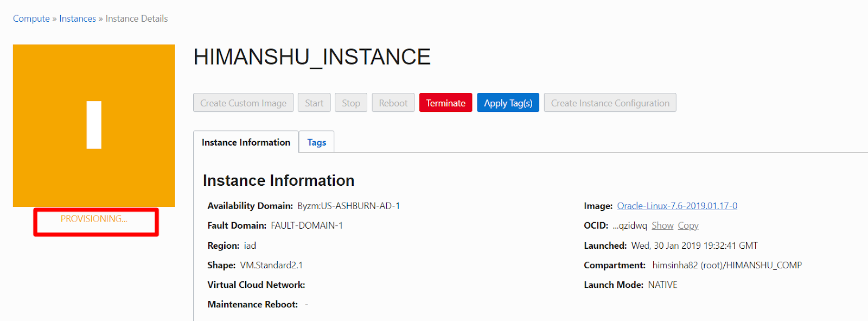The image size is (868, 321).
Task: Go to Instances breadcrumb link
Action: coord(78,18)
